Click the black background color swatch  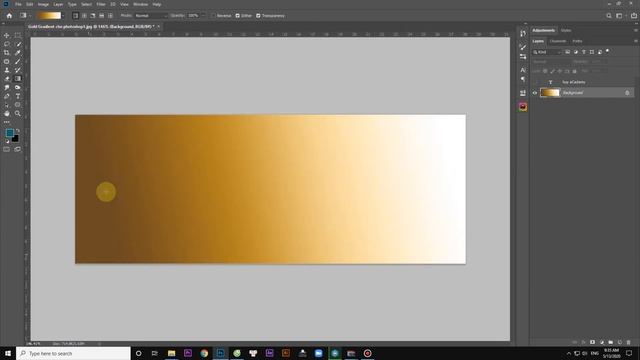16,139
